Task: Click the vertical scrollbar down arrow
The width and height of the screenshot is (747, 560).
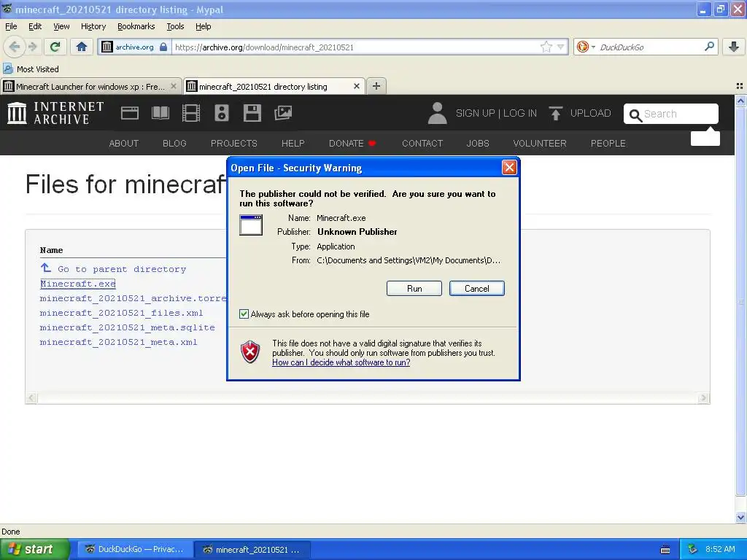Action: coord(740,517)
